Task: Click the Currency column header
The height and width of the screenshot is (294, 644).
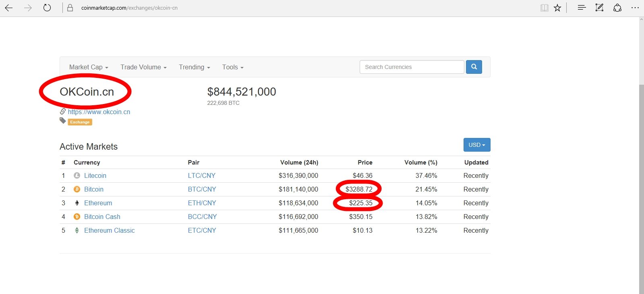Action: click(x=87, y=162)
